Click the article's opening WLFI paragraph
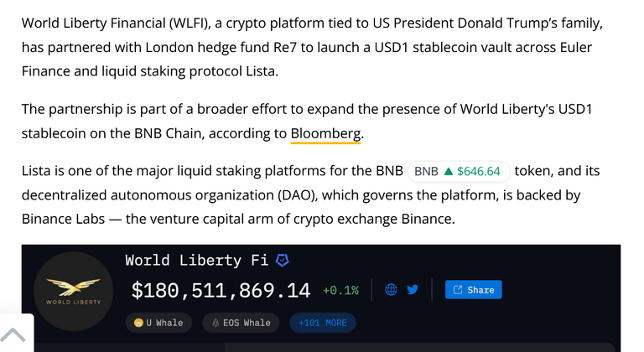The image size is (644, 352). click(312, 47)
